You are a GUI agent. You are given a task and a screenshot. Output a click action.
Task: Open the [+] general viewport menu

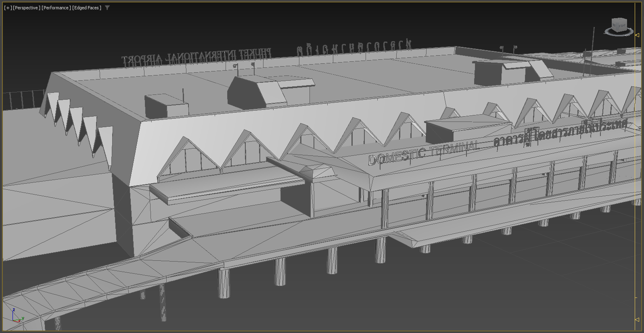click(8, 8)
